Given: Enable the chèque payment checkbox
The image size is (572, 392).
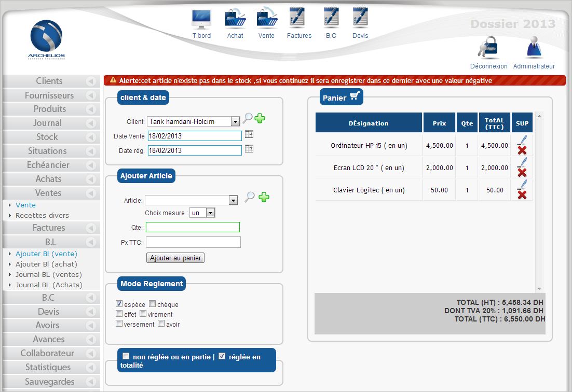Looking at the screenshot, I should pos(153,304).
